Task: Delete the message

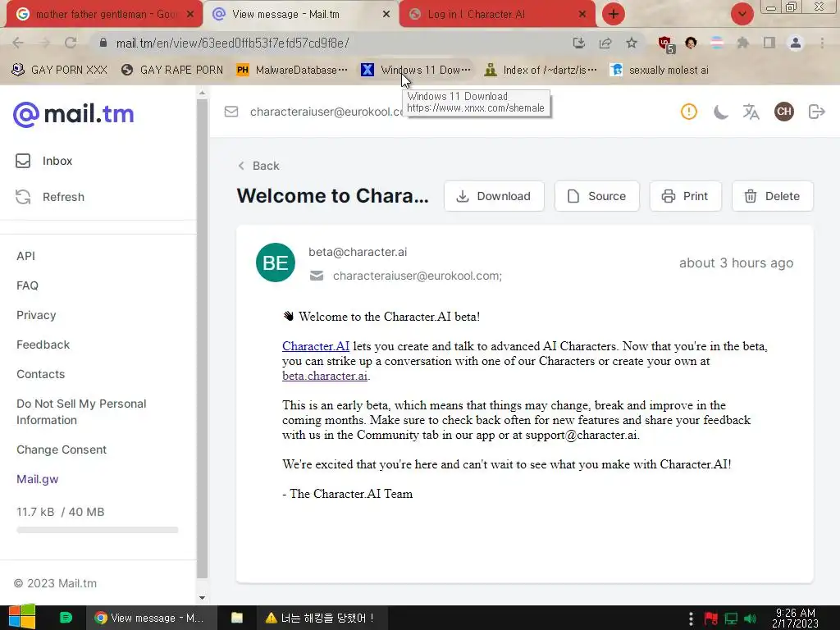Action: 773,196
